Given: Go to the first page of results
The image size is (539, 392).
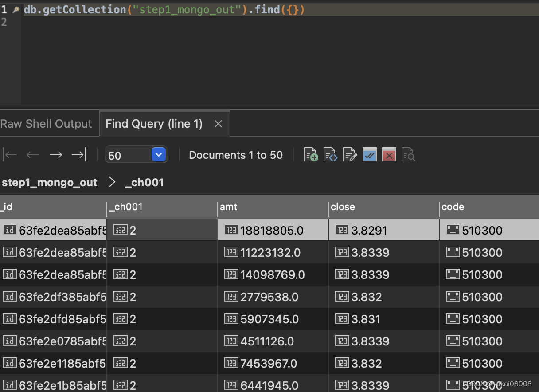Looking at the screenshot, I should 10,155.
